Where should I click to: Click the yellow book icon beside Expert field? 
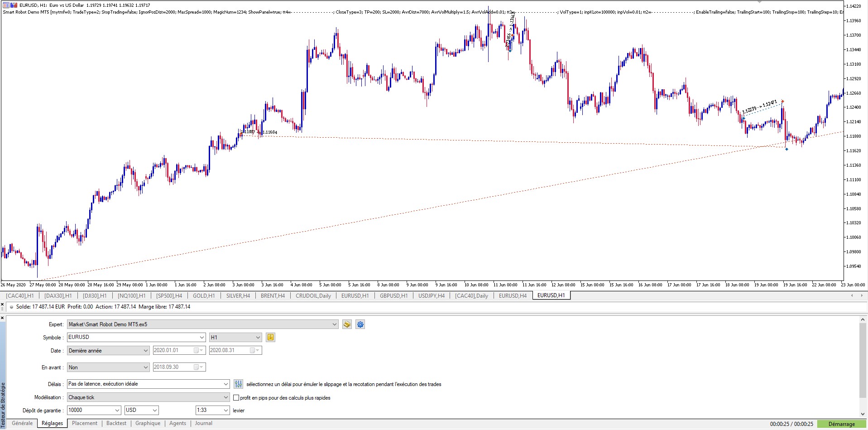coord(347,324)
